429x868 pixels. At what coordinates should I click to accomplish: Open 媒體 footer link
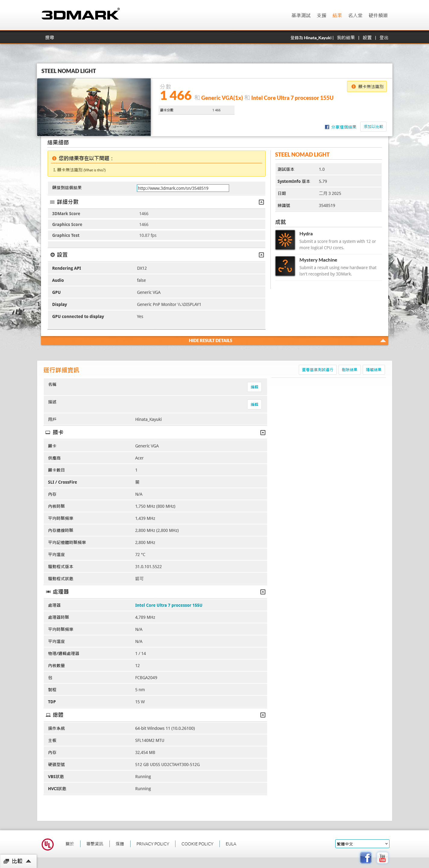[120, 844]
